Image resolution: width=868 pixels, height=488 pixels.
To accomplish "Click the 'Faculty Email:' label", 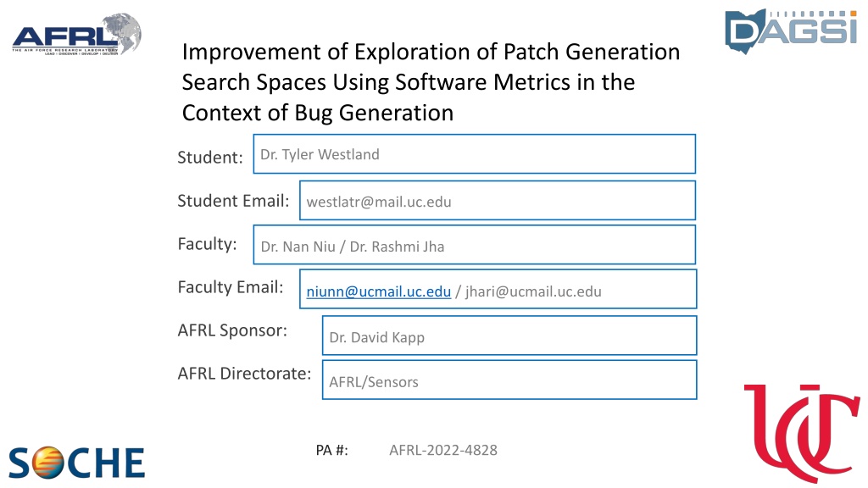I will click(x=231, y=287).
